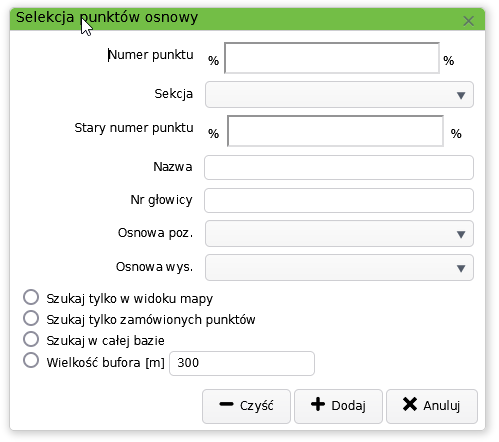Focus the Stary numer punktu field
This screenshot has width=499, height=442.
(335, 131)
